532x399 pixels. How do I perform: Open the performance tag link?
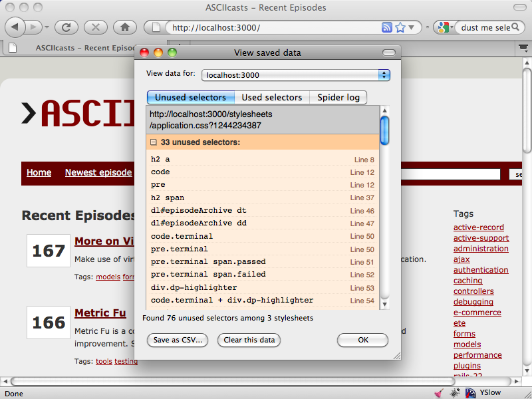pyautogui.click(x=477, y=355)
